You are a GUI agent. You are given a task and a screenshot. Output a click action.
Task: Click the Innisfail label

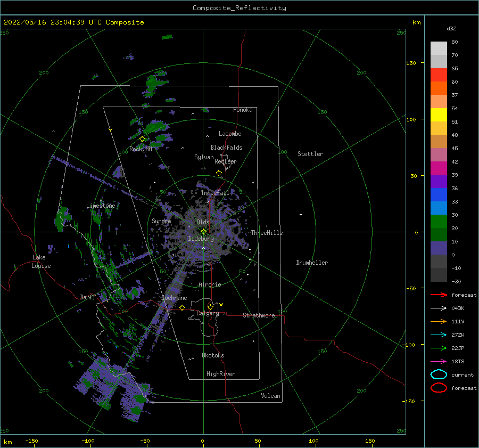tap(215, 193)
